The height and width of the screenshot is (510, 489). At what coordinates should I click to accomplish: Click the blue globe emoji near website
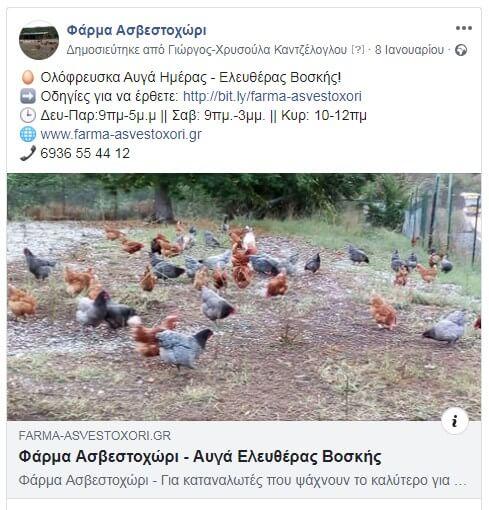28,134
